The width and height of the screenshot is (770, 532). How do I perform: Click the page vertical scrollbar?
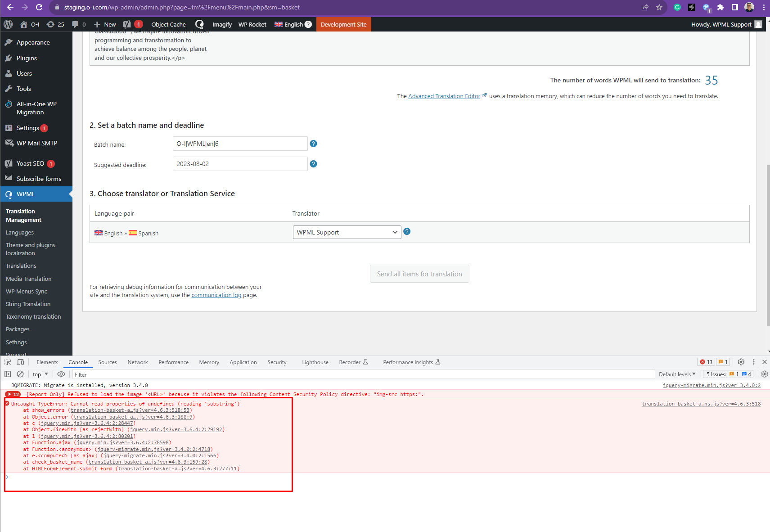(x=768, y=245)
